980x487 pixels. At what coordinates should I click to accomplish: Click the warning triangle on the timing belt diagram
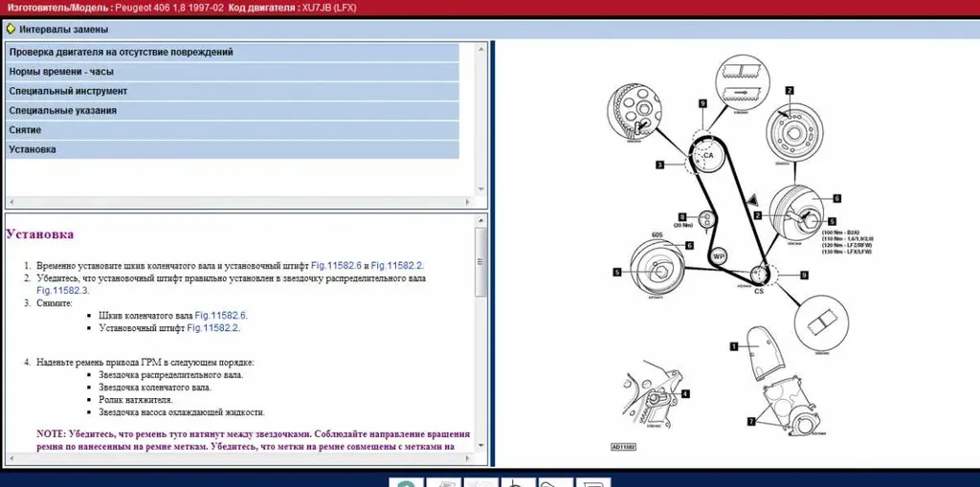751,200
